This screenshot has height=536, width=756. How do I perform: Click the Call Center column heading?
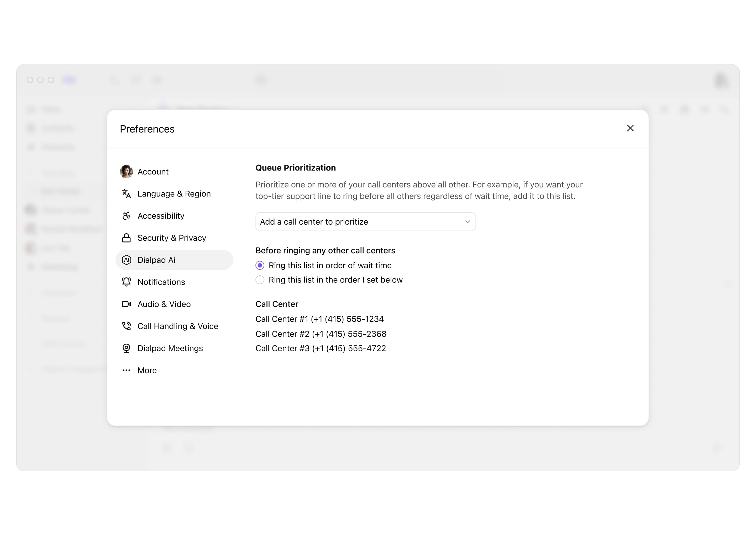click(x=277, y=304)
